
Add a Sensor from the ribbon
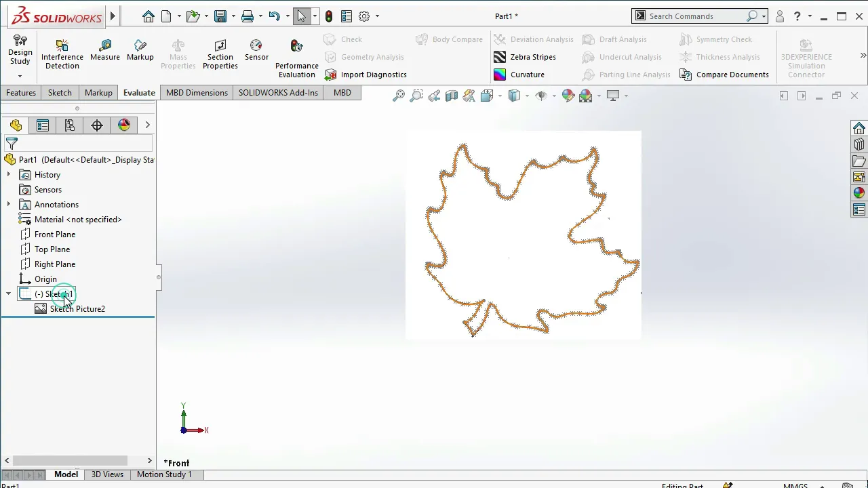pyautogui.click(x=256, y=51)
